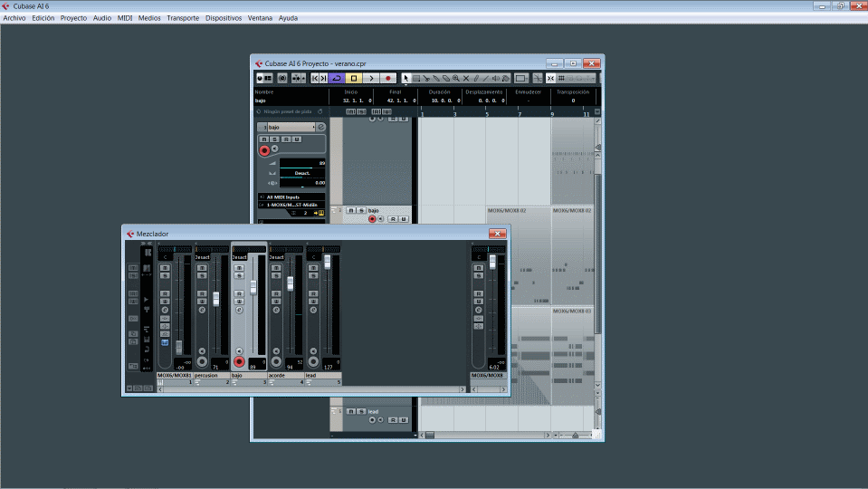
Task: Solo the bajo channel in the mixer
Action: 239,276
